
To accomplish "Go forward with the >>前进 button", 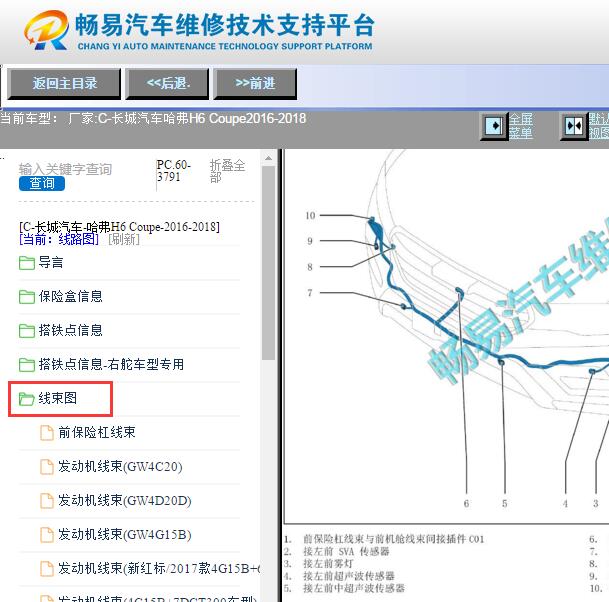I will coord(255,84).
